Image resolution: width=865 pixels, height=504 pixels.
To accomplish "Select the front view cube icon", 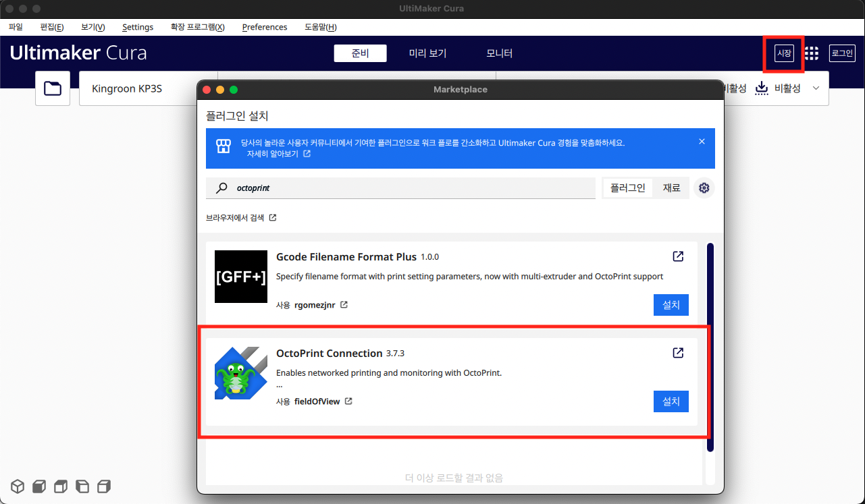I will [39, 486].
